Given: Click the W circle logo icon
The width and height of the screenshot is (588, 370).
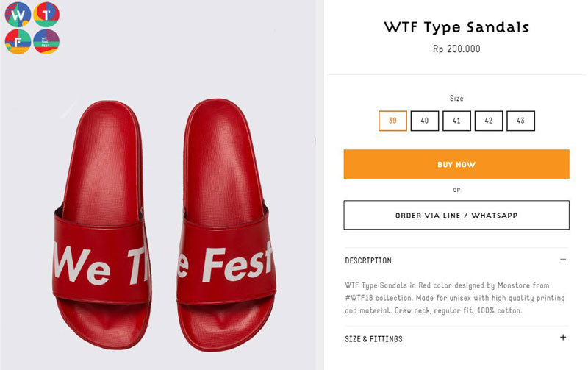Looking at the screenshot, I should (x=18, y=15).
